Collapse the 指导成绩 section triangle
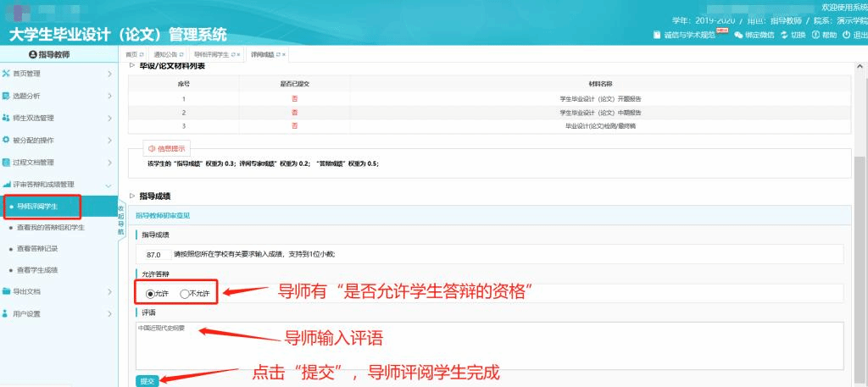Image resolution: width=868 pixels, height=387 pixels. click(132, 196)
